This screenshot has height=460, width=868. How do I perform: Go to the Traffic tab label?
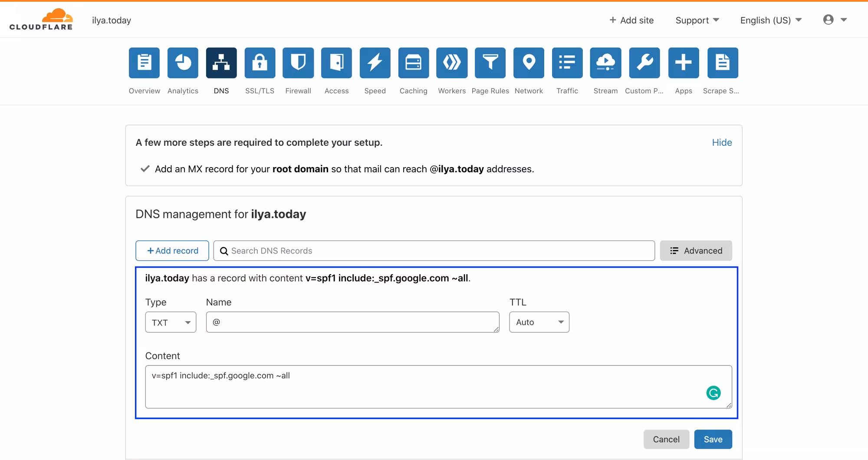[567, 91]
